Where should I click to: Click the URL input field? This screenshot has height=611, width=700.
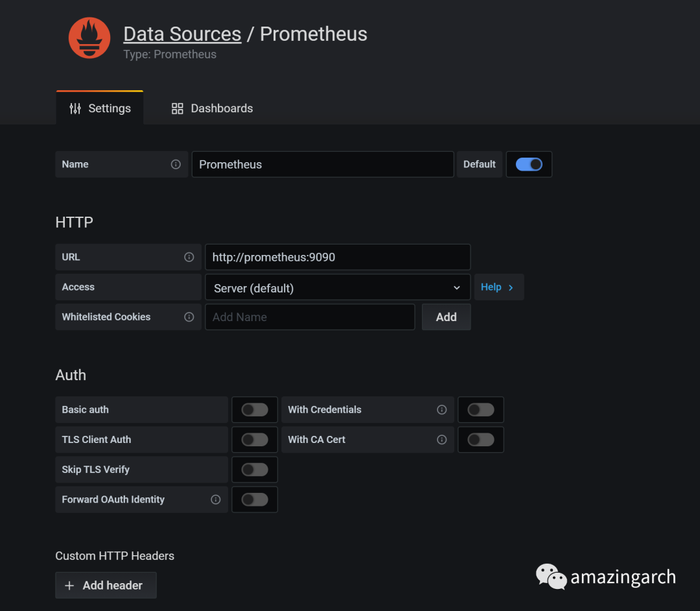tap(338, 258)
